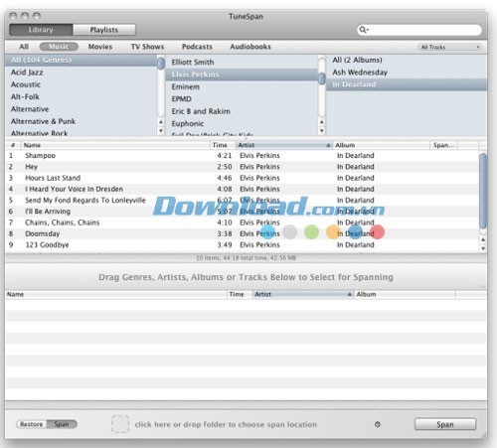Open the Podcasts category tab
The image size is (497, 448).
coord(197,47)
